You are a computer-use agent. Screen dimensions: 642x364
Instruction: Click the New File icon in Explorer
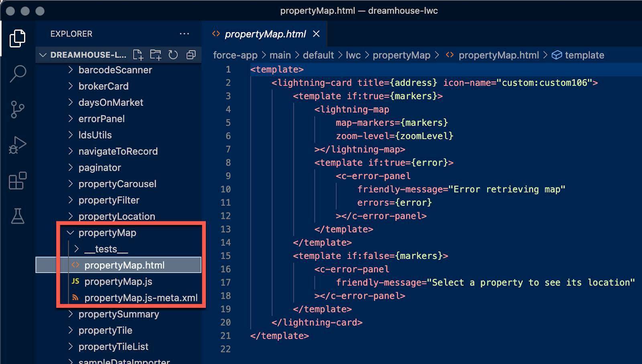pos(138,55)
